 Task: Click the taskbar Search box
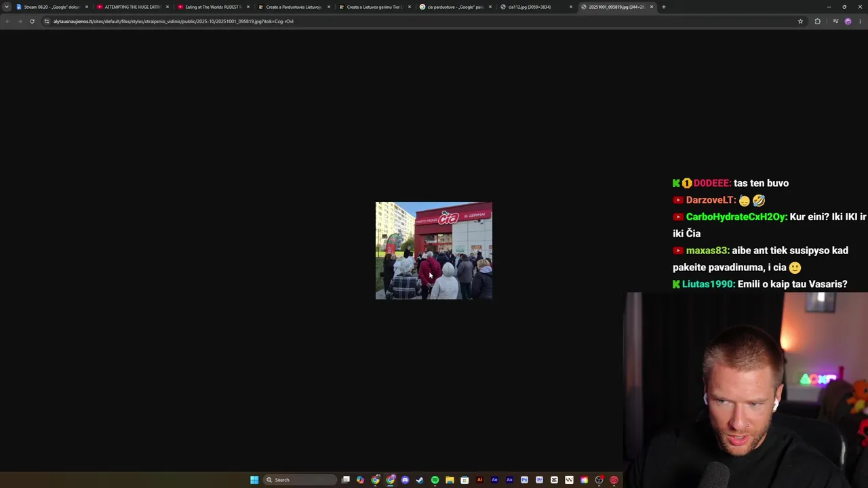(300, 480)
